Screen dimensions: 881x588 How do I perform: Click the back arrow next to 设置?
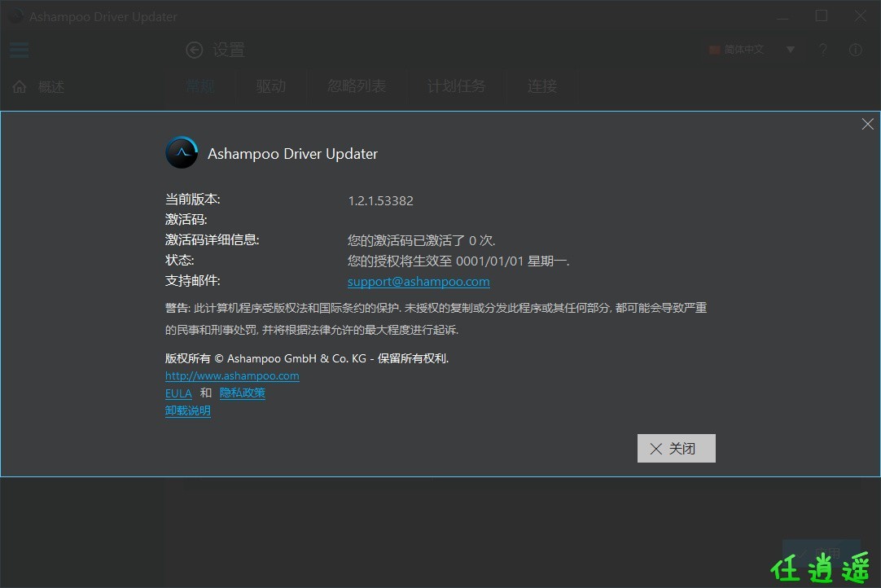pos(195,50)
